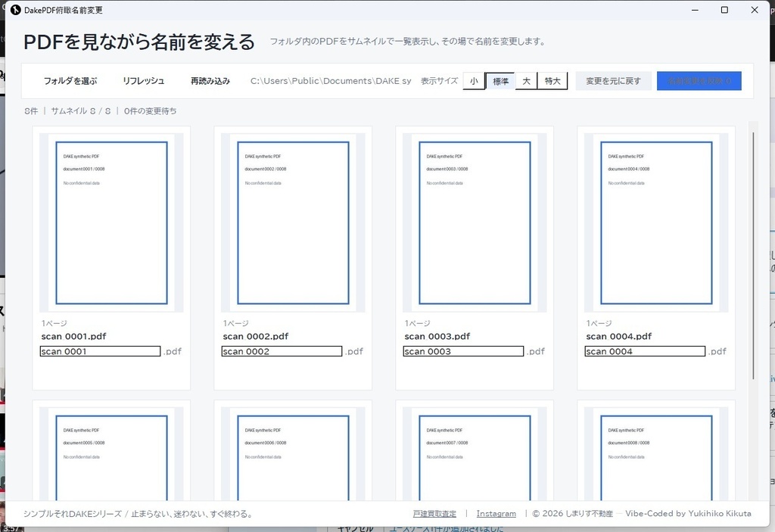Click the 8件 item count

31,111
